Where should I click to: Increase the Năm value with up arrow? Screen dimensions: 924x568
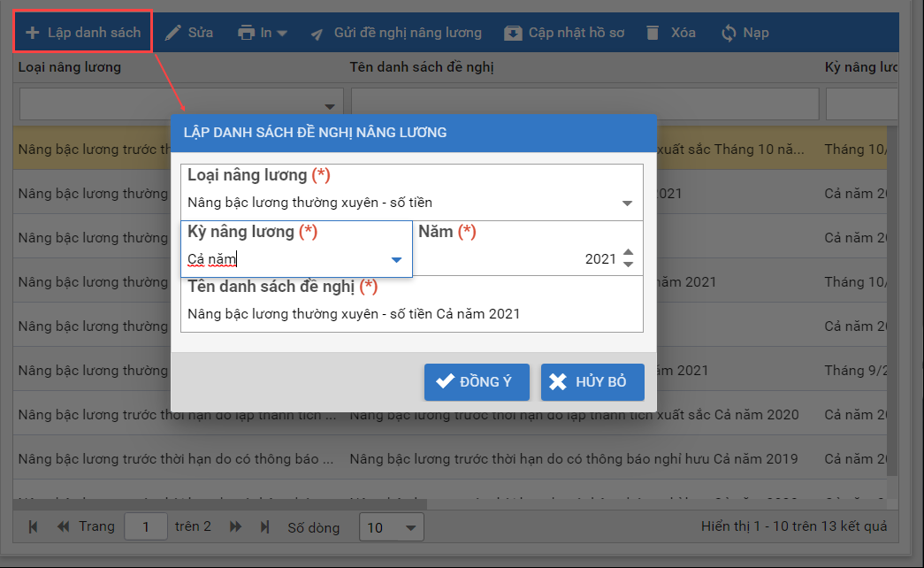628,253
